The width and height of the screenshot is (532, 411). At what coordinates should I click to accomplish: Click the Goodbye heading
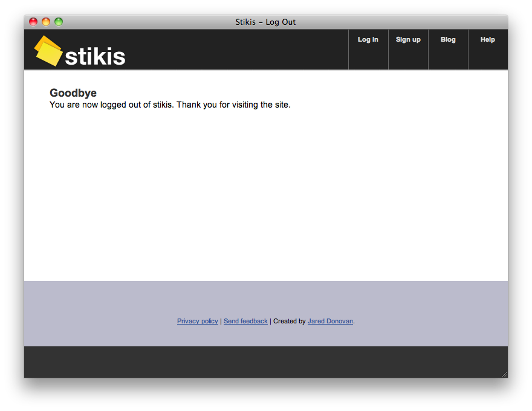tap(73, 92)
